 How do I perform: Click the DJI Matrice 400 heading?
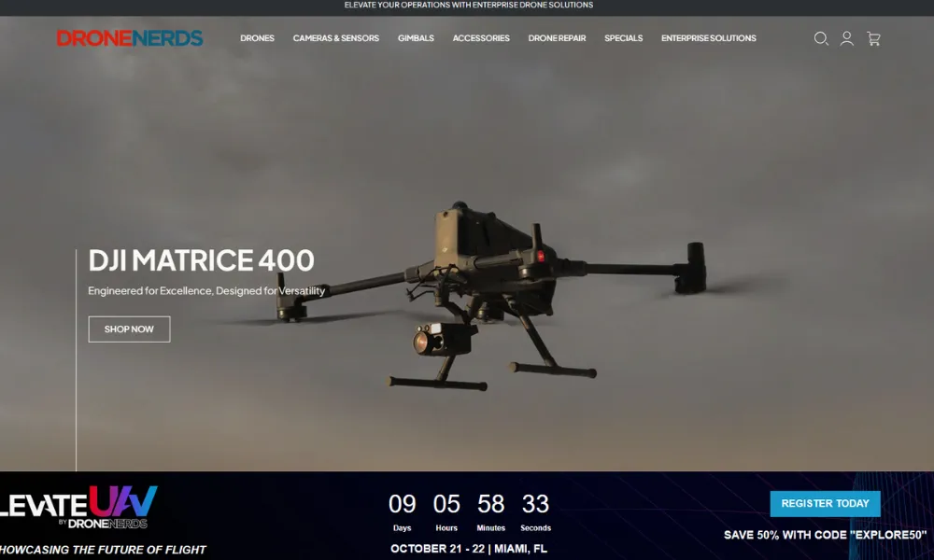tap(201, 259)
